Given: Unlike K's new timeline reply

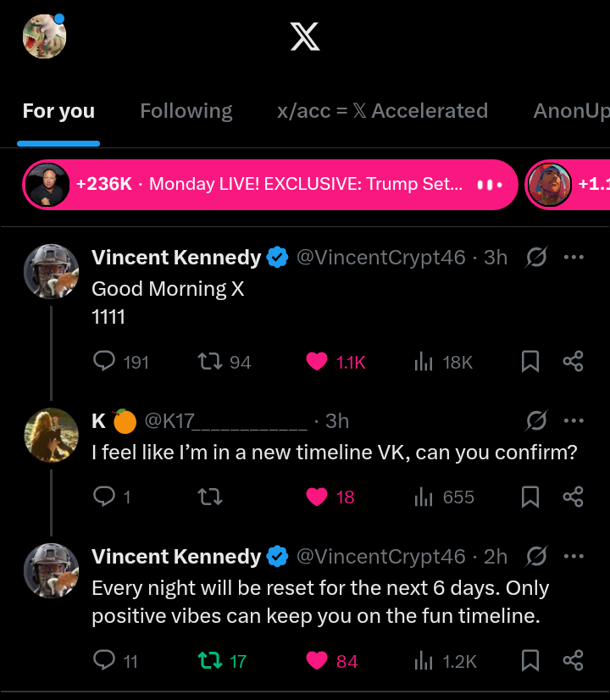Looking at the screenshot, I should [317, 497].
